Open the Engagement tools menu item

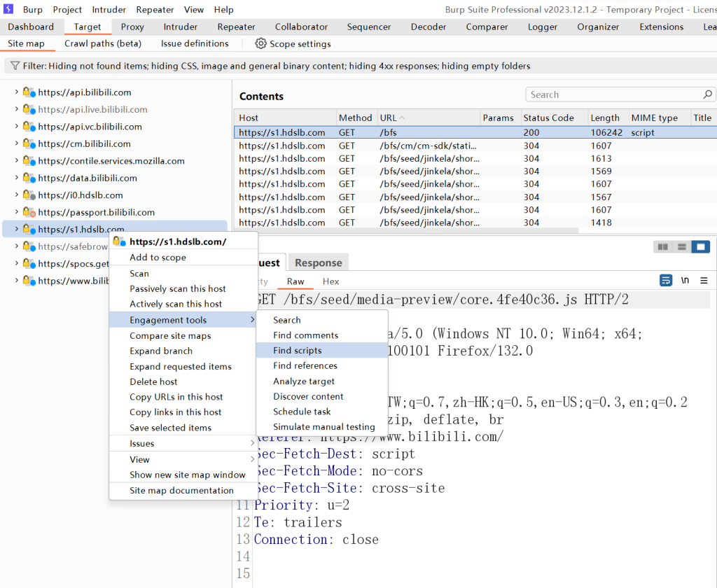click(183, 320)
